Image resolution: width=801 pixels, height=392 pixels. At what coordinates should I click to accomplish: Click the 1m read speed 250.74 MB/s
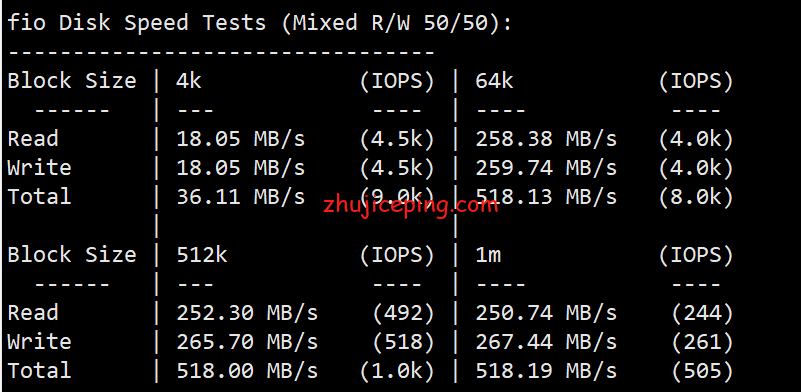tap(546, 313)
